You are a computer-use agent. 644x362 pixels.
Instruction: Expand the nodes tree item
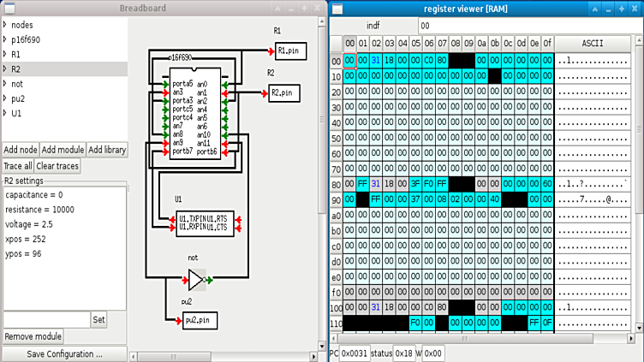[5, 25]
